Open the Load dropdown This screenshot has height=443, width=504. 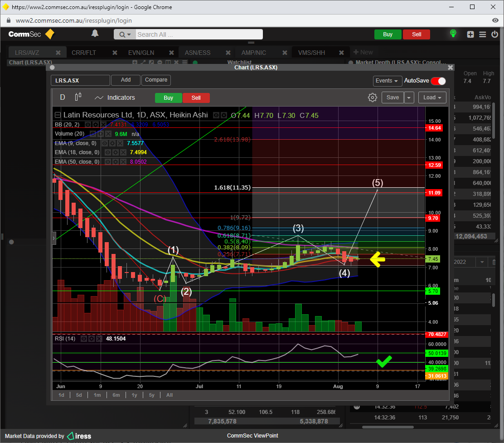432,97
